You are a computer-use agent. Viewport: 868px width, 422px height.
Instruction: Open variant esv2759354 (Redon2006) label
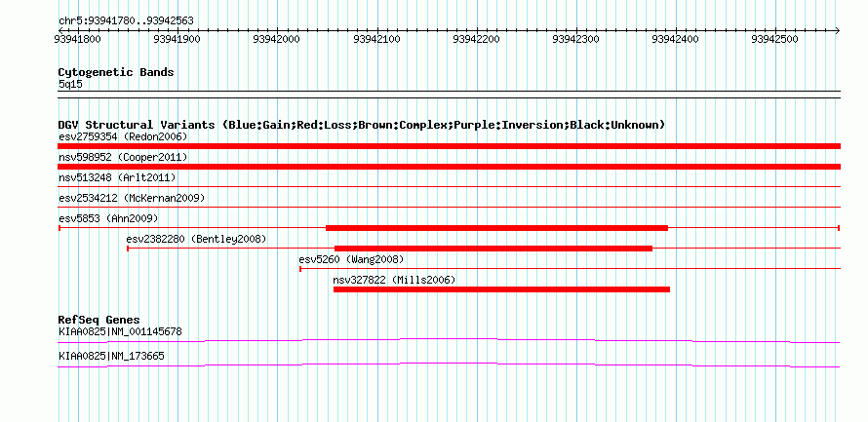click(123, 136)
